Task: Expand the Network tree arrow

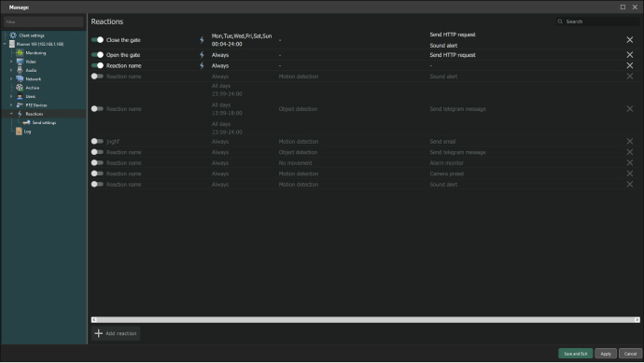Action: tap(11, 78)
